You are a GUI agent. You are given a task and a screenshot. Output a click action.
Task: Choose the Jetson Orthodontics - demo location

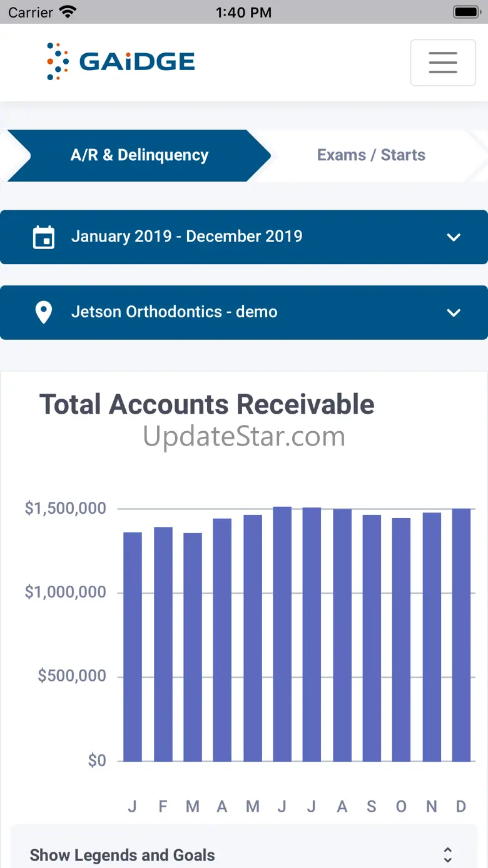click(x=174, y=312)
